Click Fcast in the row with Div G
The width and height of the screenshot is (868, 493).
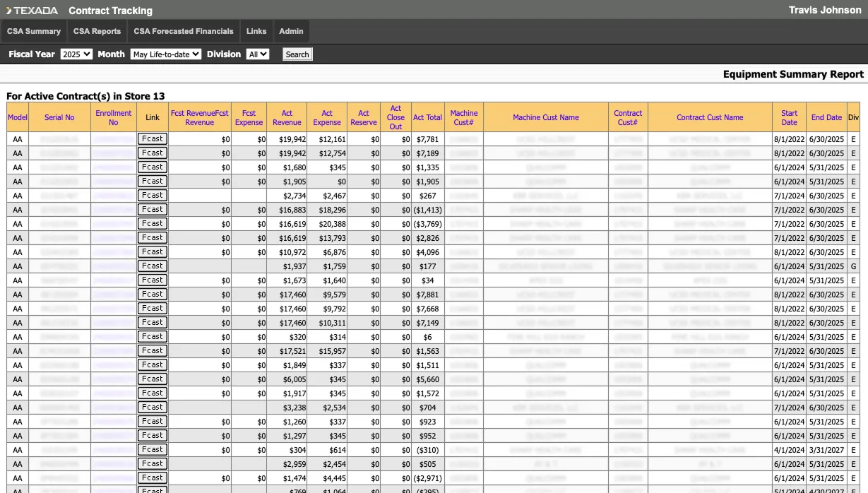point(153,266)
